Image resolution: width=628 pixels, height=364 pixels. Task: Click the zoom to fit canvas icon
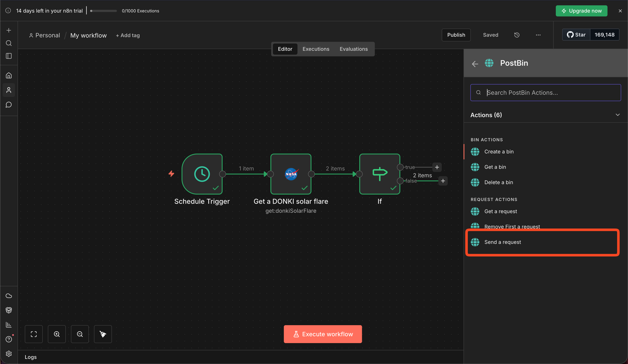click(x=34, y=334)
